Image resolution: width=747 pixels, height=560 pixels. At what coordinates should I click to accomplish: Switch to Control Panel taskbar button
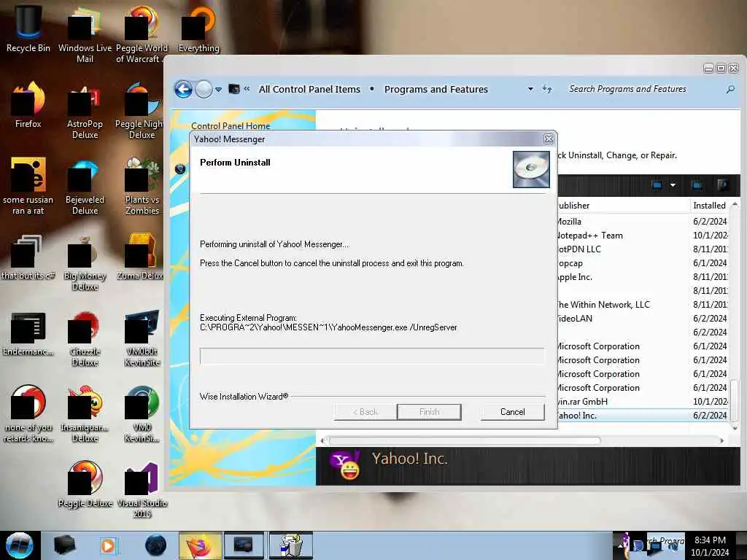tap(244, 545)
